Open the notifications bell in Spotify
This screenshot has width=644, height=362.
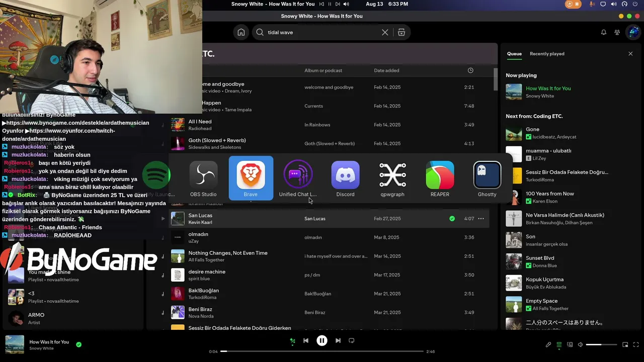click(604, 32)
